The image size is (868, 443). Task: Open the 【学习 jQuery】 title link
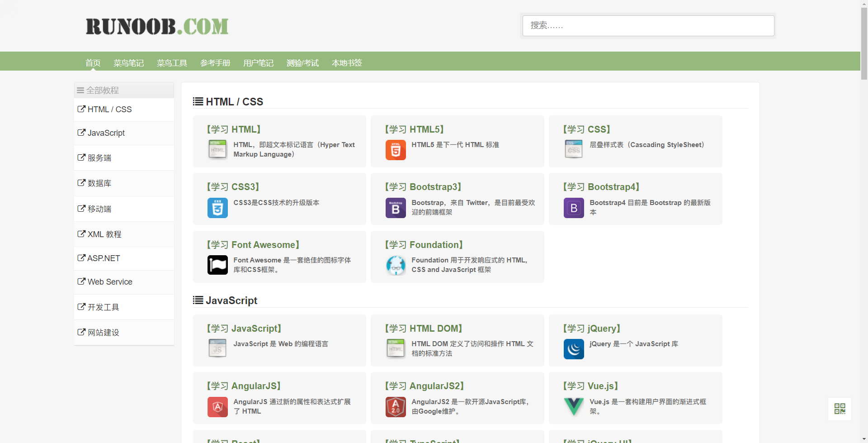(592, 329)
